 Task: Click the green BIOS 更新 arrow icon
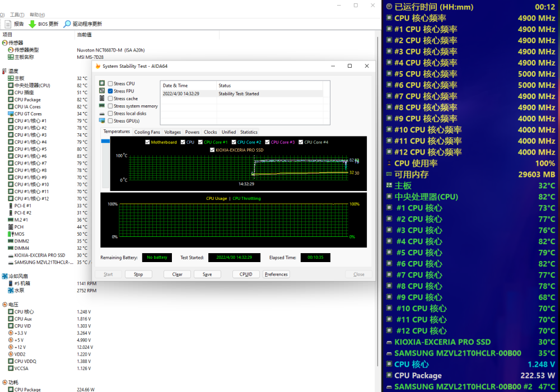point(32,24)
